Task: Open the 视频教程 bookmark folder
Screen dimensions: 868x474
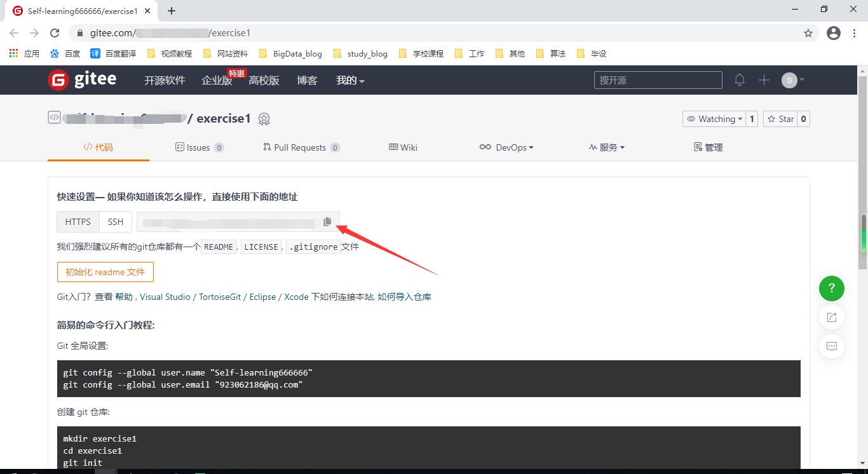Action: pos(169,54)
